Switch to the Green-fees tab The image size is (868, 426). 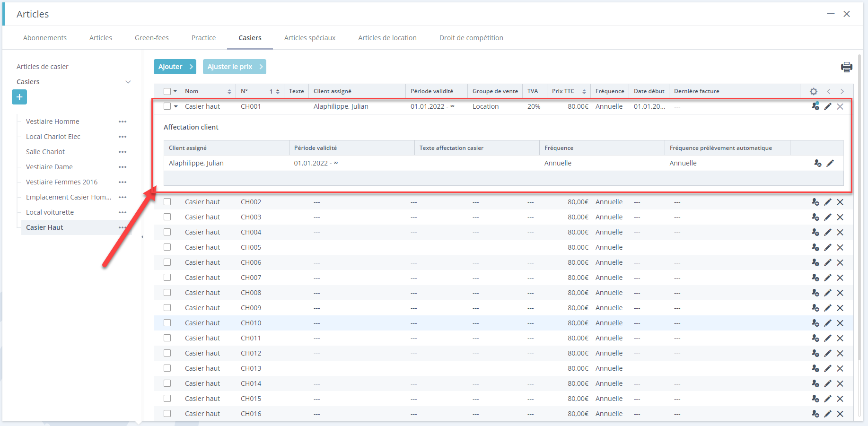click(x=152, y=38)
